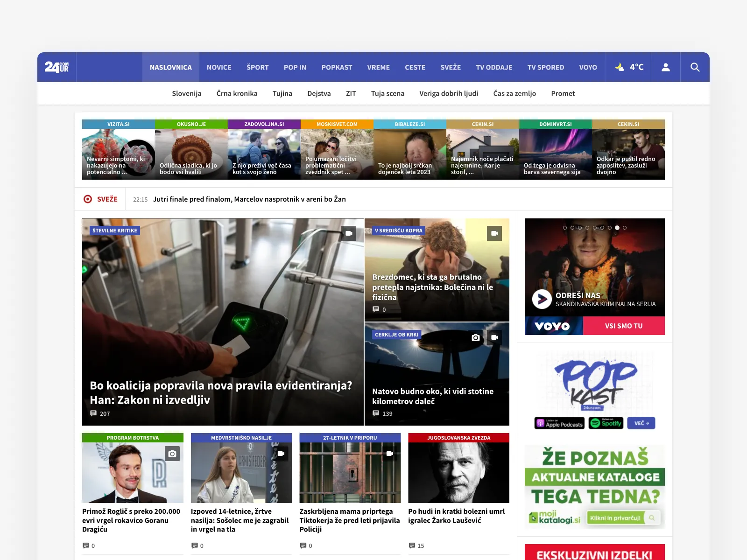
Task: Open the Jutri finale pred finalom headline
Action: click(x=249, y=199)
